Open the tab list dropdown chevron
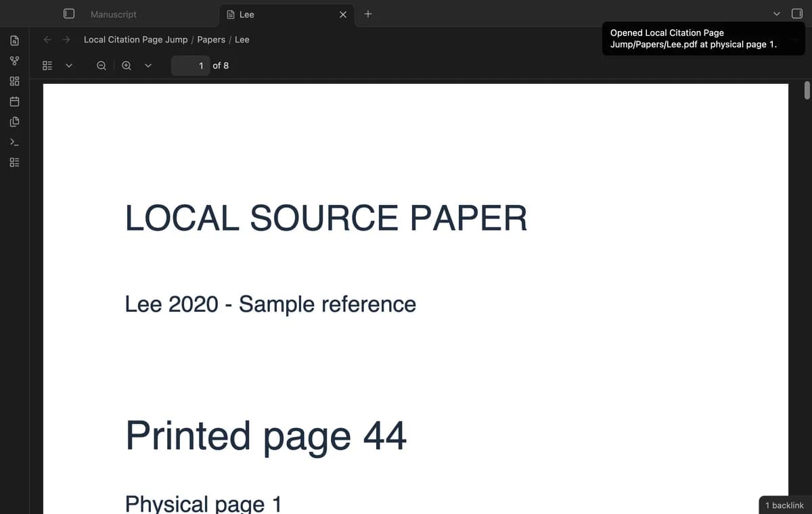The height and width of the screenshot is (514, 812). pyautogui.click(x=777, y=14)
